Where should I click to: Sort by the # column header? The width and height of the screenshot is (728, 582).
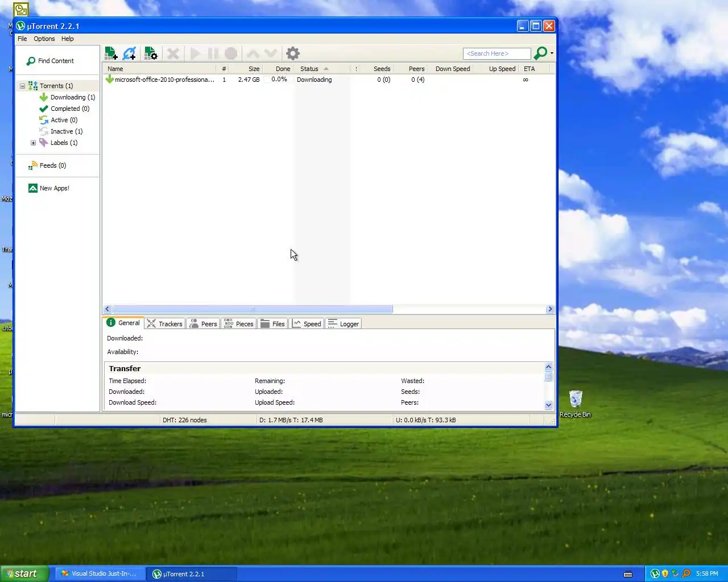(x=224, y=69)
